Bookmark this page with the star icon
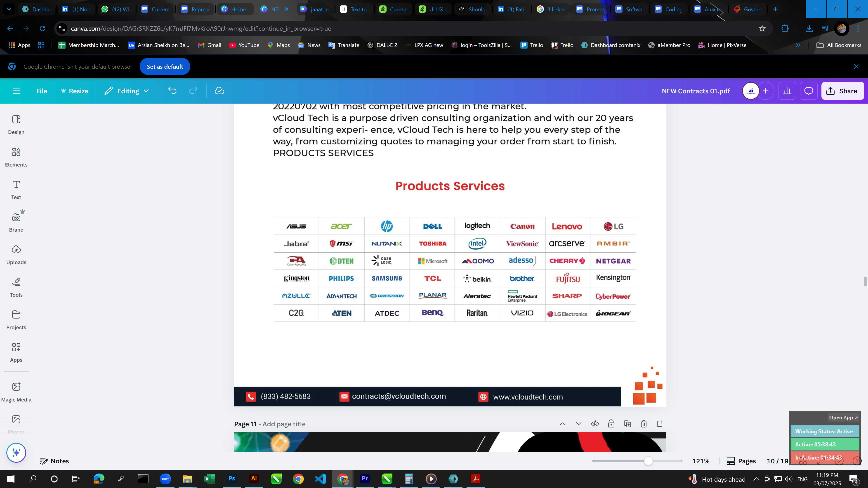This screenshot has width=868, height=488. pyautogui.click(x=762, y=29)
